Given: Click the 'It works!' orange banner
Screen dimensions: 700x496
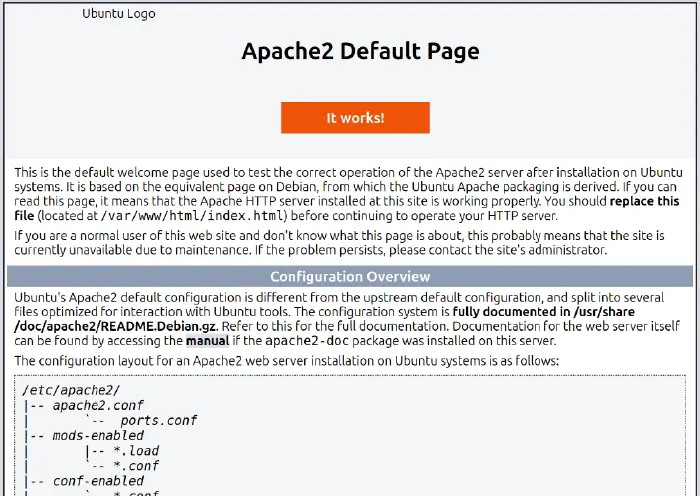Looking at the screenshot, I should coord(355,118).
